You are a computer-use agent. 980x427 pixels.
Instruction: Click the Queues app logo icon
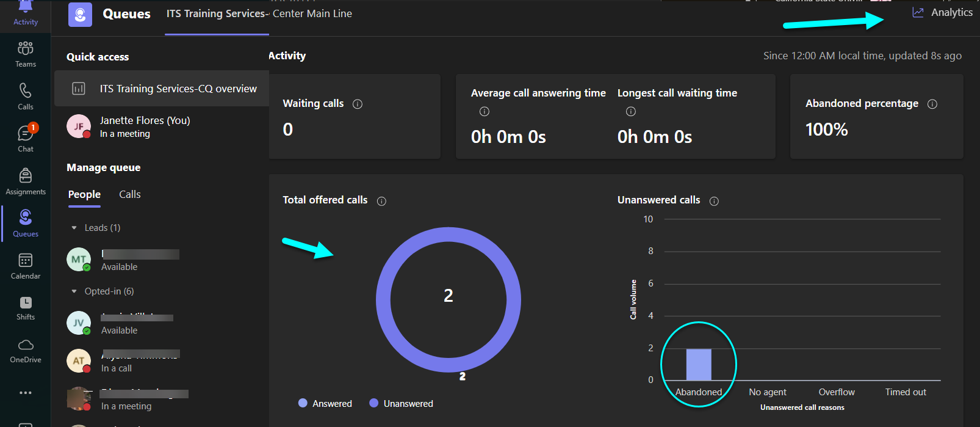[x=80, y=15]
